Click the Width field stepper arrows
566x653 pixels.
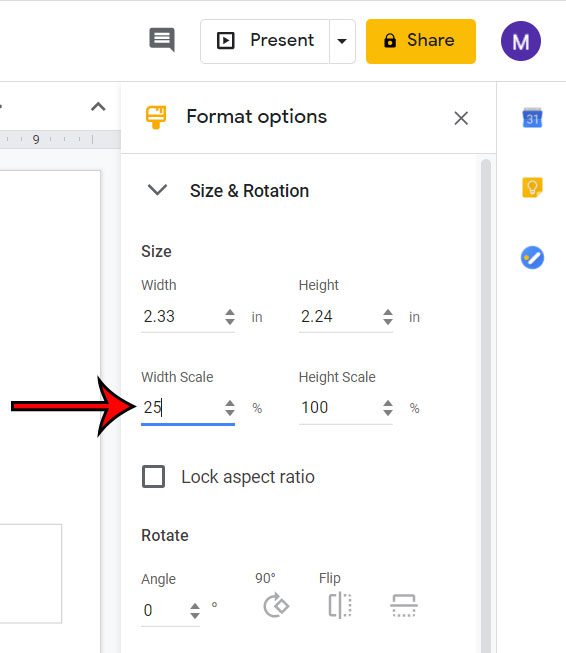pos(230,317)
